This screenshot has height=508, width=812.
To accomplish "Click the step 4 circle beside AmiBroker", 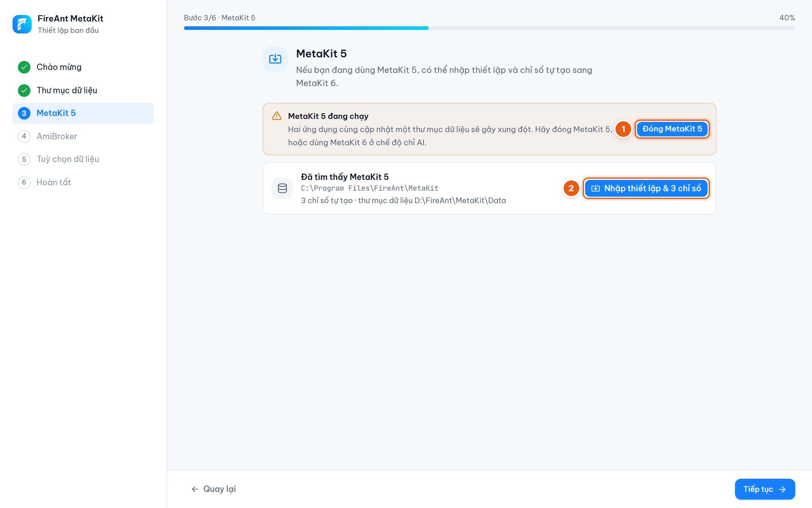I will (24, 136).
